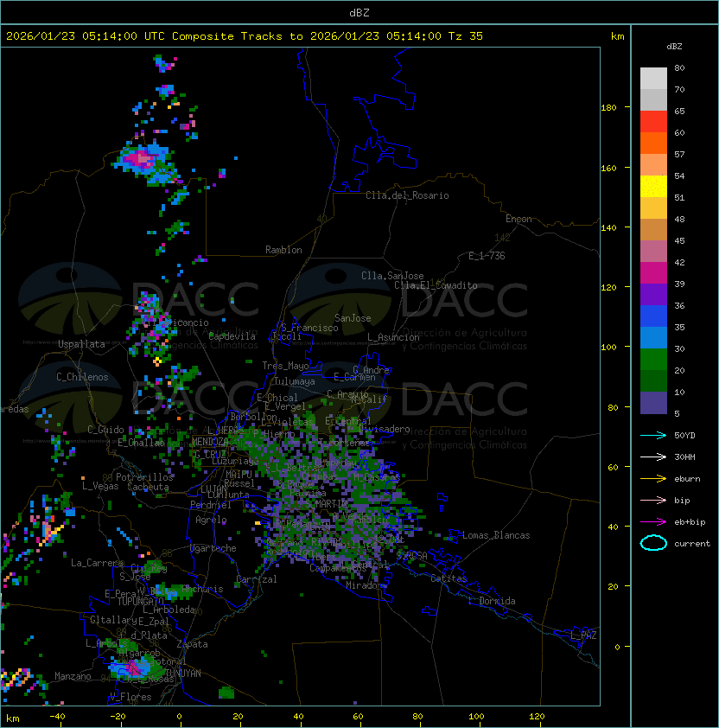The height and width of the screenshot is (728, 719).
Task: Click the Composite Tracks timestamp header line
Action: click(x=245, y=36)
